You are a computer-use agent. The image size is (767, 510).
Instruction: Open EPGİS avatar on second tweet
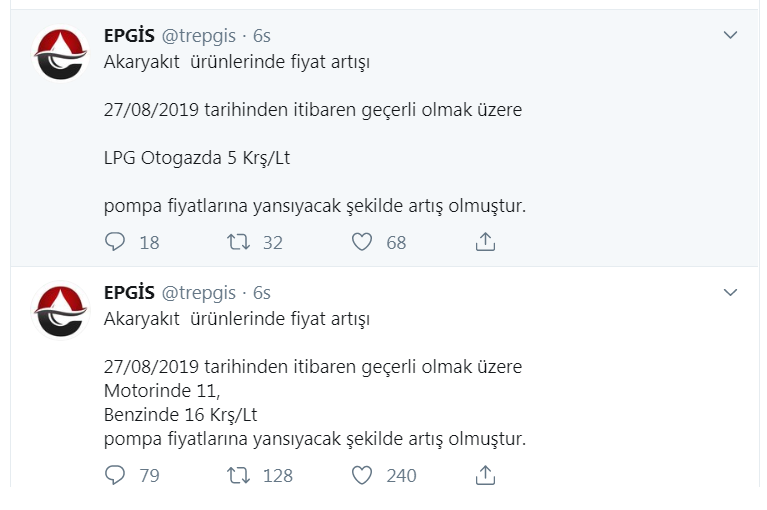pos(61,311)
